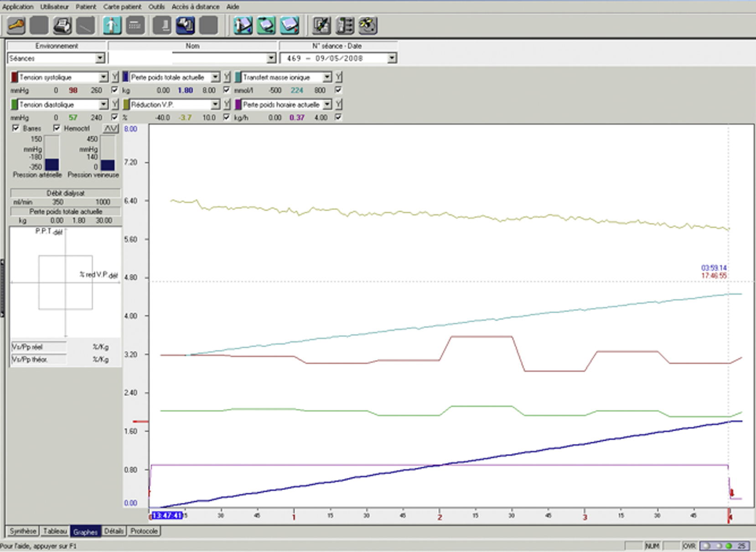Click the Pression artérielle bar gauge
Screen dimensions: 756x552
pos(52,153)
